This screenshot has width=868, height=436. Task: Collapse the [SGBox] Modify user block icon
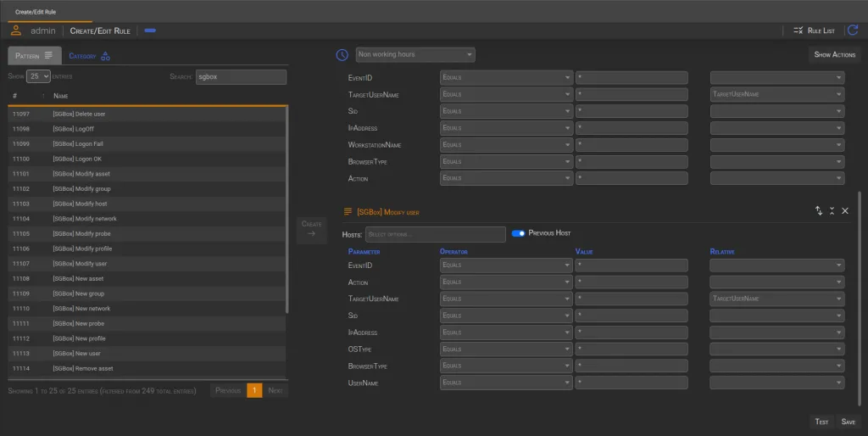coord(832,210)
